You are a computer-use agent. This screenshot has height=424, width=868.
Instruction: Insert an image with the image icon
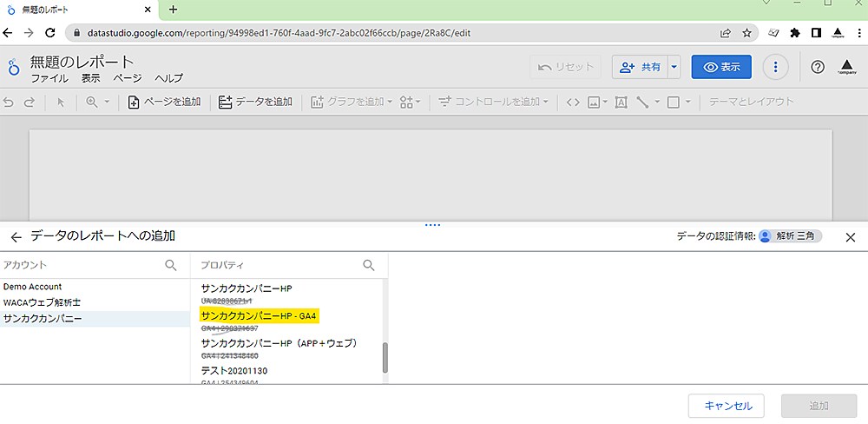click(594, 102)
